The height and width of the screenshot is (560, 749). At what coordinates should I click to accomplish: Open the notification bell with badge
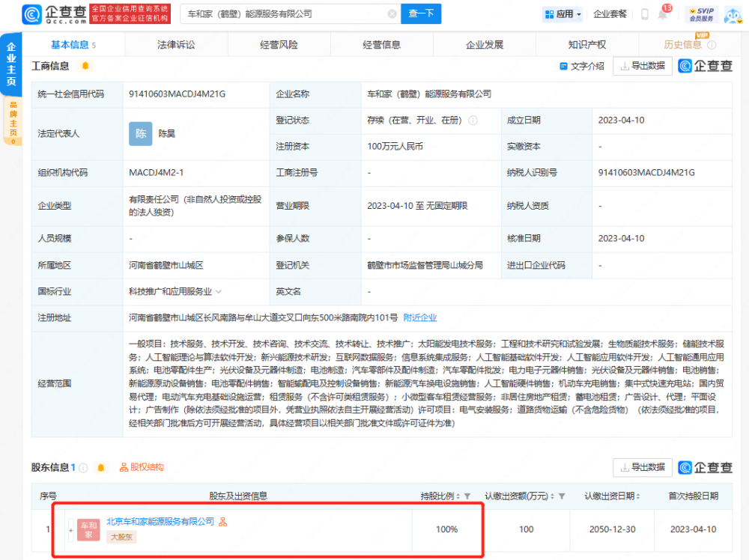pyautogui.click(x=664, y=13)
